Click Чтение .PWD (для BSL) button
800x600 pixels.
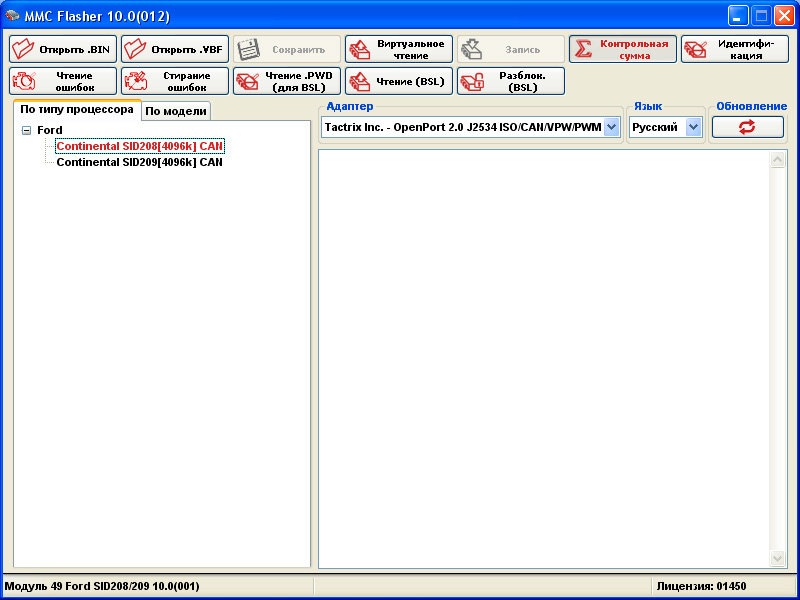point(286,81)
